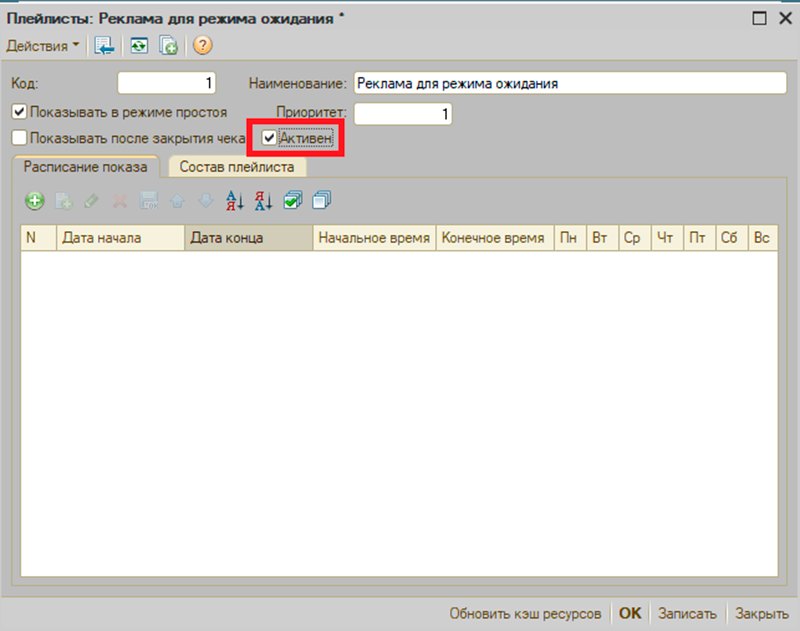800x631 pixels.
Task: Click Обновить кэш ресурсов button
Action: click(525, 613)
